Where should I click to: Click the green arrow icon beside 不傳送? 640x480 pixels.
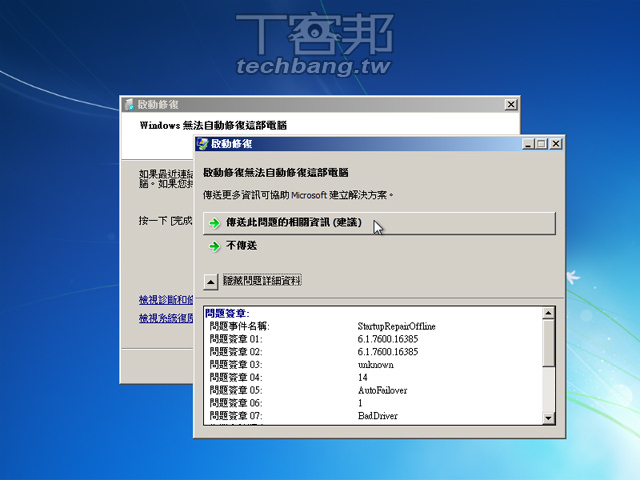(214, 246)
